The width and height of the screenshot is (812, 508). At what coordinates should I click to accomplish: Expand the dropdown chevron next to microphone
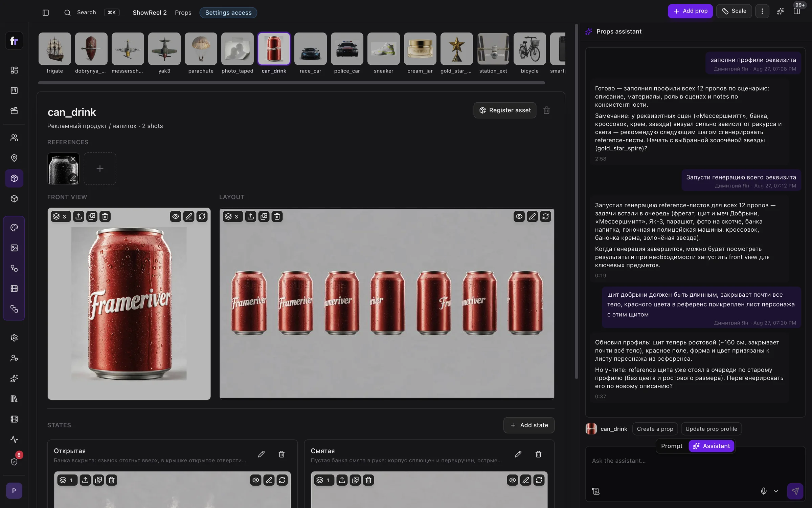[776, 491]
